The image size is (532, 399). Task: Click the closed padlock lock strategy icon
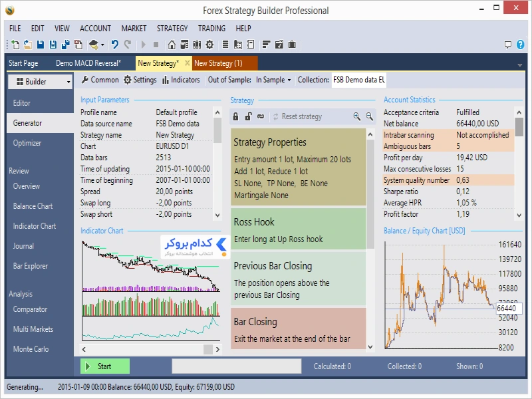coord(235,116)
